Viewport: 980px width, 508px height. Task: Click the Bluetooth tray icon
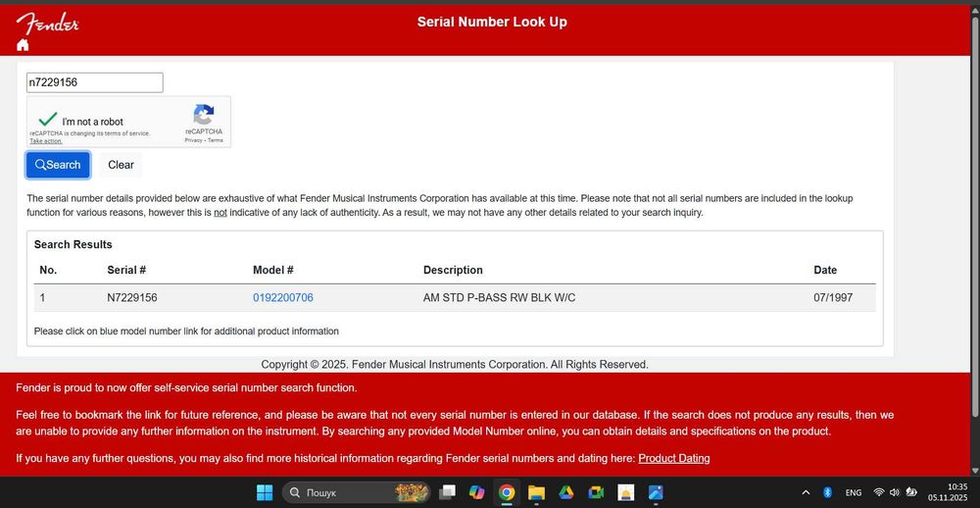[827, 493]
